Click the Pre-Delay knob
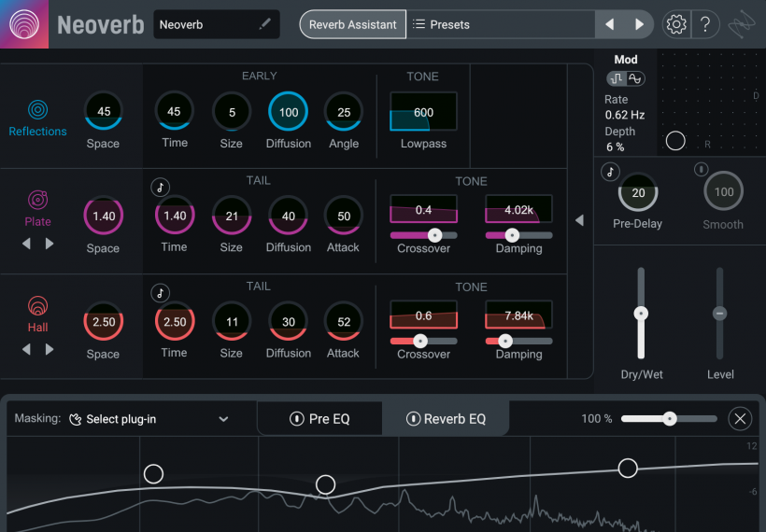The width and height of the screenshot is (766, 532). point(638,192)
